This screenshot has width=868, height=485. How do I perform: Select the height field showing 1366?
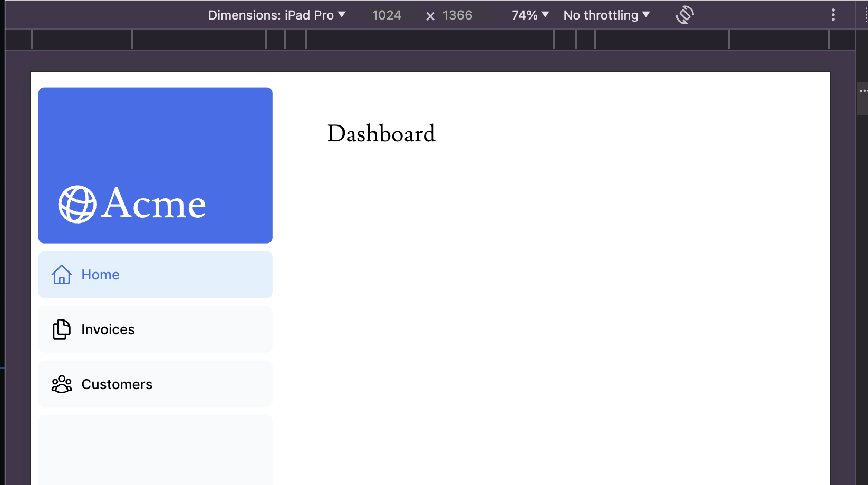[x=457, y=15]
